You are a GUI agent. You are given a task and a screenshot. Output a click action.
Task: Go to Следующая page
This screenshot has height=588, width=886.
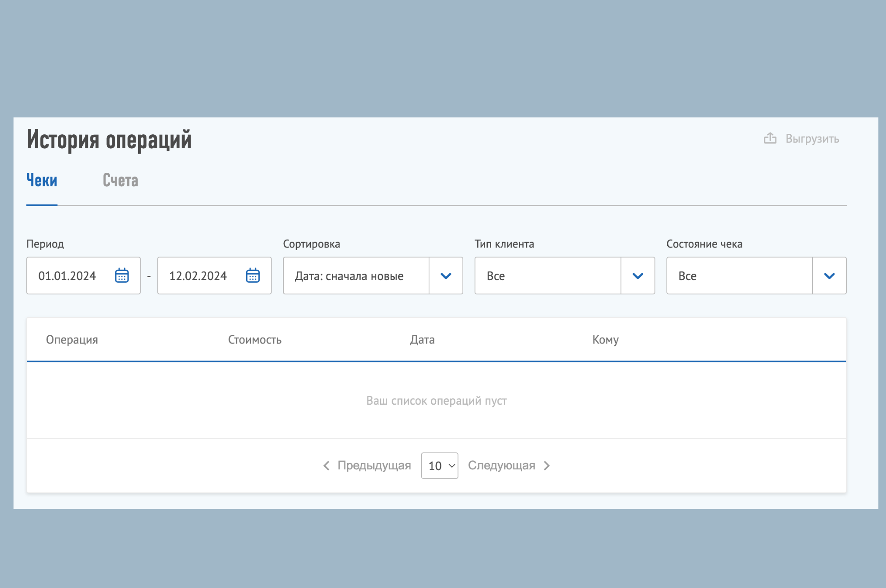tap(501, 465)
